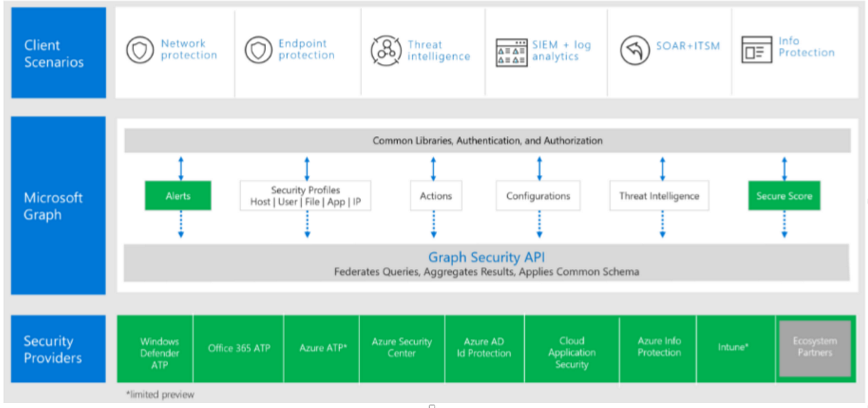The width and height of the screenshot is (868, 408).
Task: Click the Actions box
Action: pyautogui.click(x=435, y=195)
